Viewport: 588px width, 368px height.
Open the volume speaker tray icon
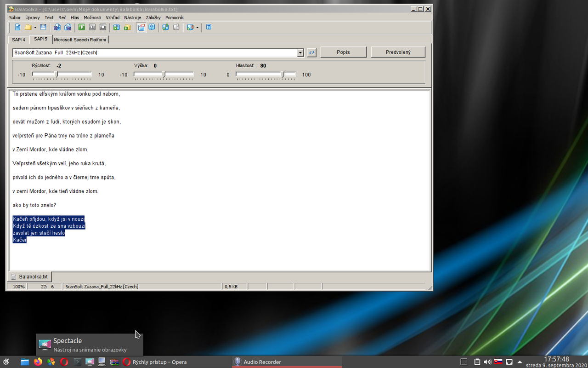[x=487, y=362]
